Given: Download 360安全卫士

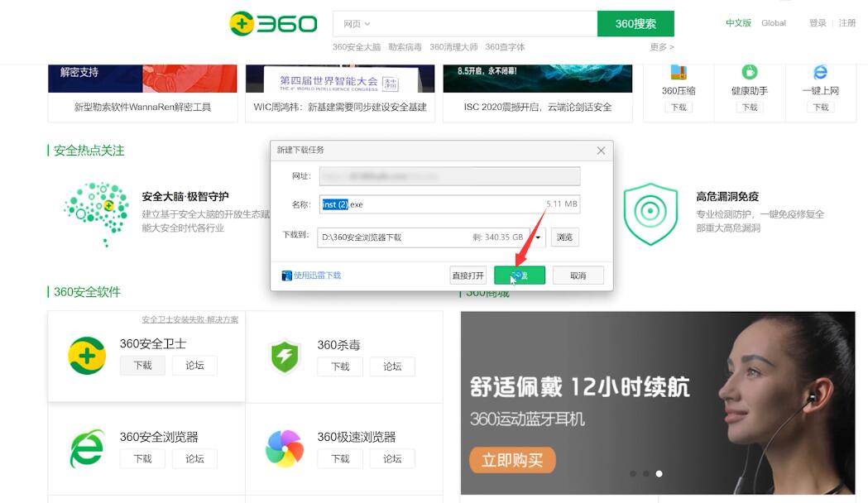Looking at the screenshot, I should [x=143, y=365].
